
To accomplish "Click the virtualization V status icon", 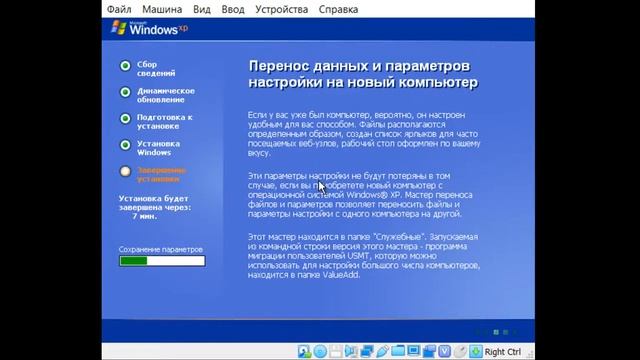I will coord(444,351).
